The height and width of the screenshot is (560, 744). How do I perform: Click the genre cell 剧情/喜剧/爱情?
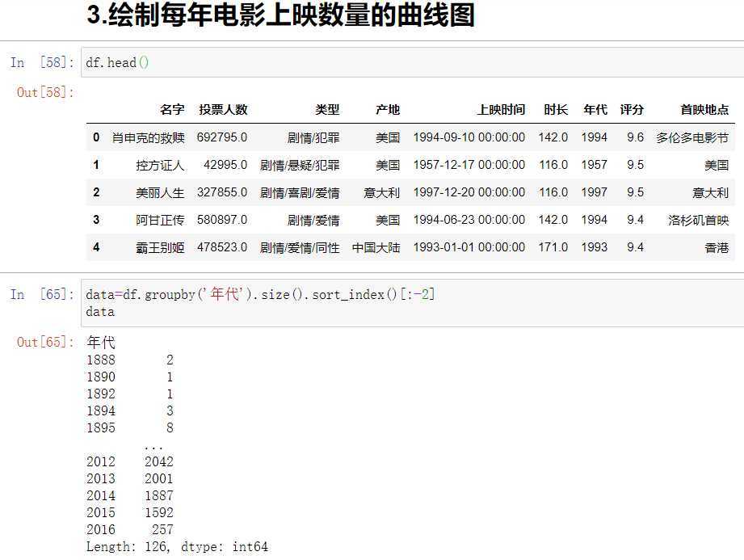click(x=300, y=192)
